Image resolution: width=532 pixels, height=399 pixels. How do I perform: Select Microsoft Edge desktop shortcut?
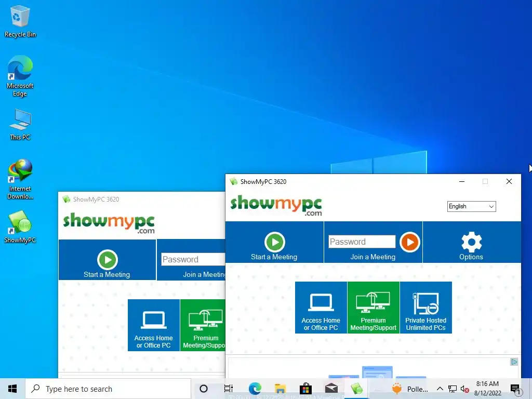point(20,76)
